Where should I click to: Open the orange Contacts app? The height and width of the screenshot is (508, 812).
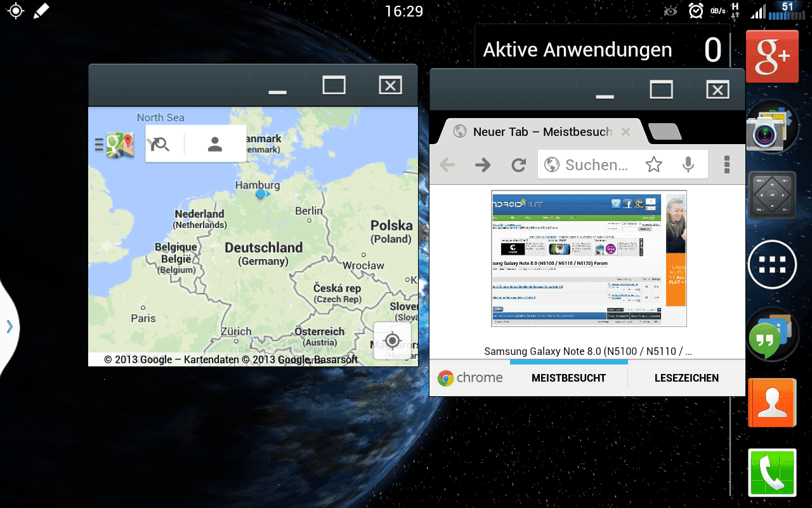click(x=772, y=404)
